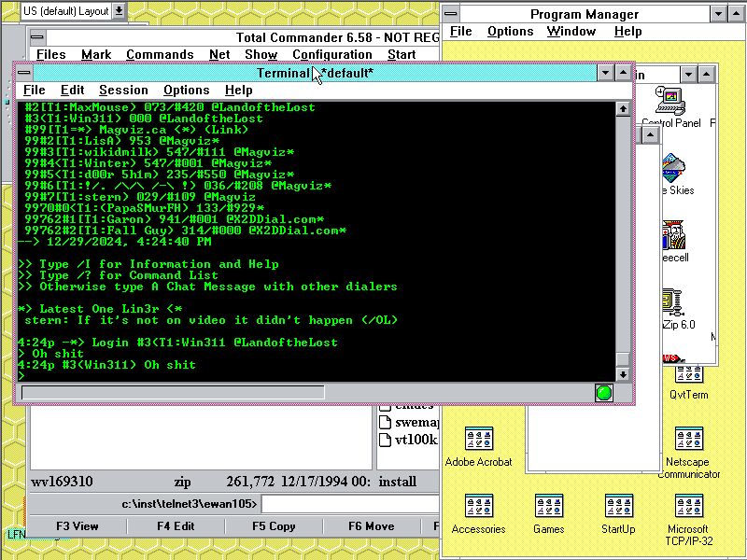Click the green connection status indicator
Viewport: 747px width, 560px height.
604,393
